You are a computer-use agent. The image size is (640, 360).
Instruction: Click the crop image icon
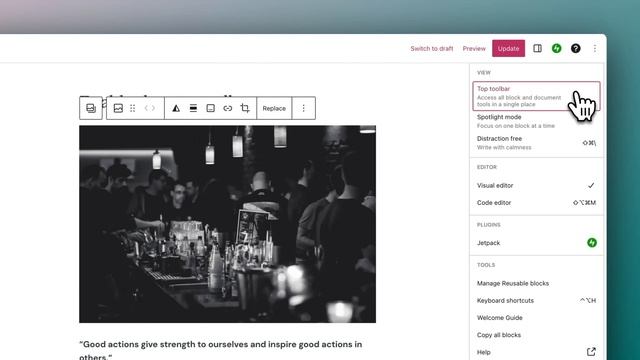[245, 108]
